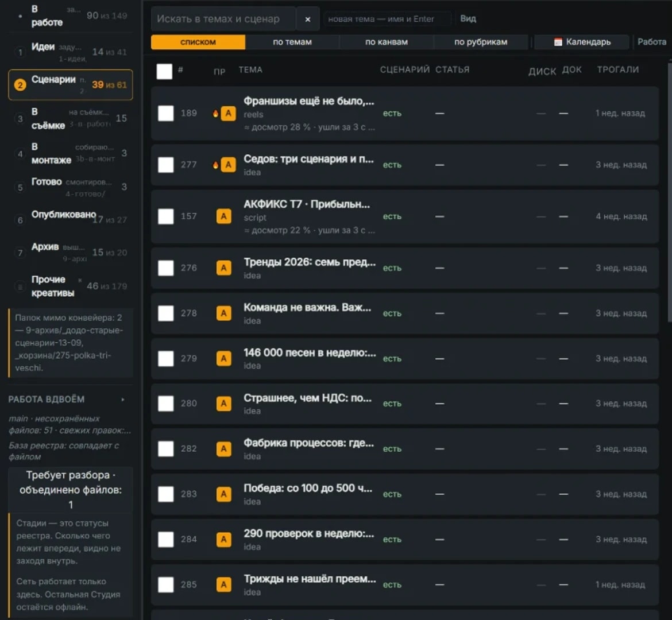The height and width of the screenshot is (620, 672).
Task: Check the box for row 277
Action: 166,165
